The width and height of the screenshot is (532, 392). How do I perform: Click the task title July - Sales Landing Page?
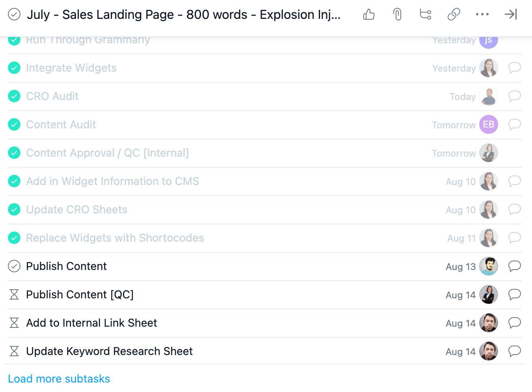184,15
